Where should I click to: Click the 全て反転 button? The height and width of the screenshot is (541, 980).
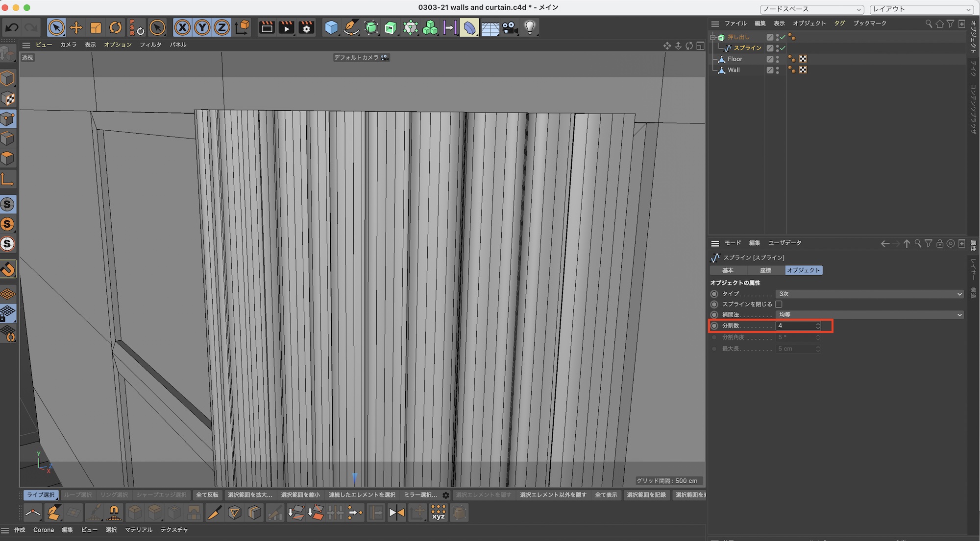tap(207, 495)
